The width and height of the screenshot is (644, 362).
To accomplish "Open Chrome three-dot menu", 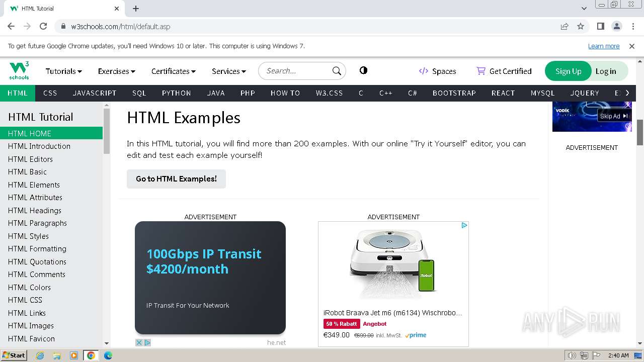I will click(632, 26).
